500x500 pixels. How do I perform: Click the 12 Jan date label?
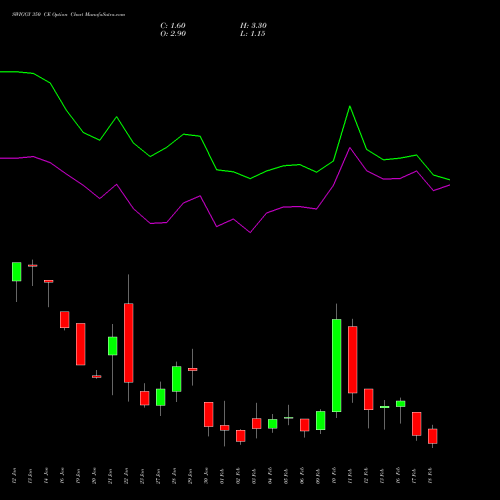point(14,476)
